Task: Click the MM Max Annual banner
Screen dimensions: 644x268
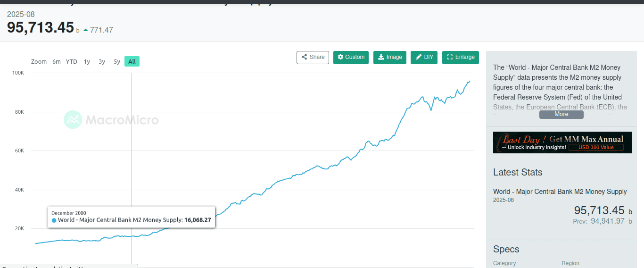Action: point(562,142)
